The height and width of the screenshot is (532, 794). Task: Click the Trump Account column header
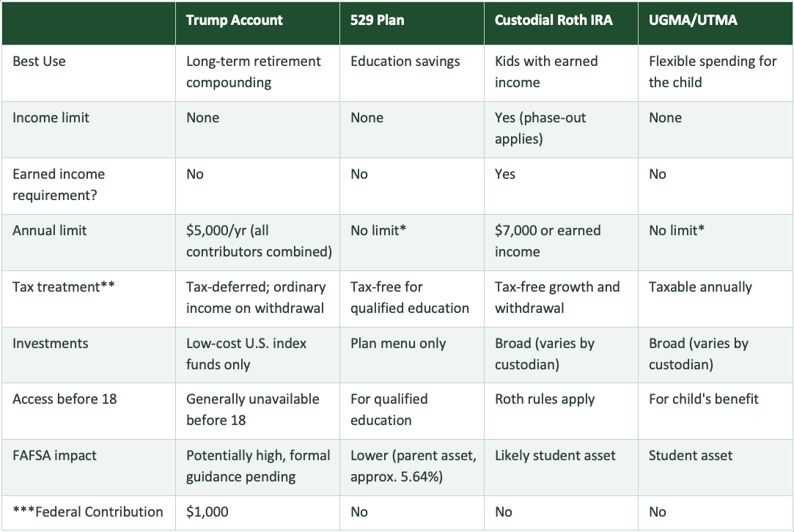(234, 21)
